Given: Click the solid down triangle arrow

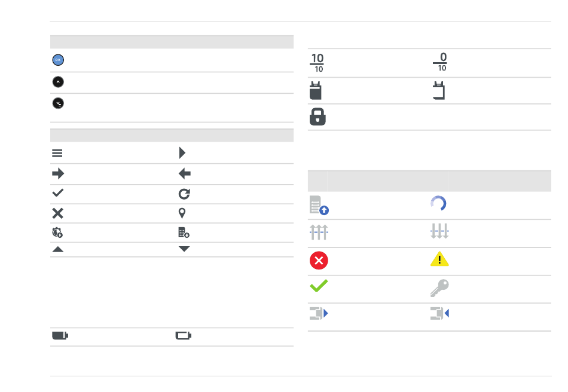Looking at the screenshot, I should [x=184, y=249].
